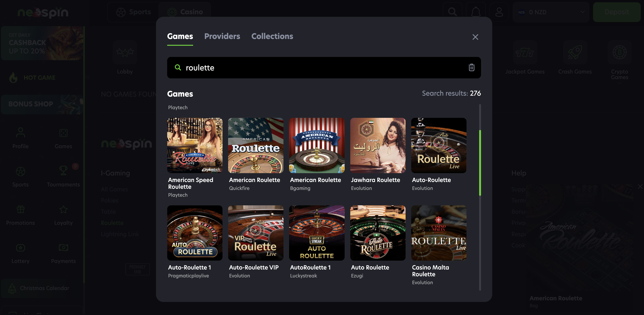The image size is (644, 315).
Task: Open the Crash Games rocket icon
Action: click(574, 52)
